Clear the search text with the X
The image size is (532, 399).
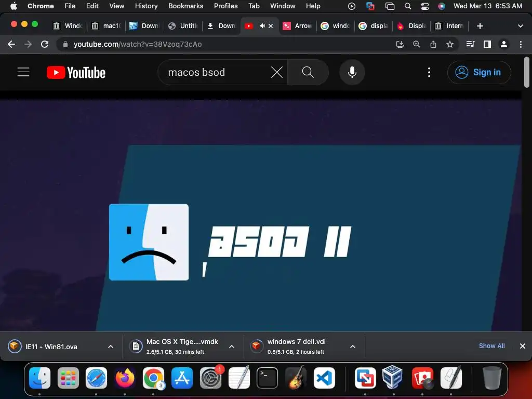pos(277,72)
